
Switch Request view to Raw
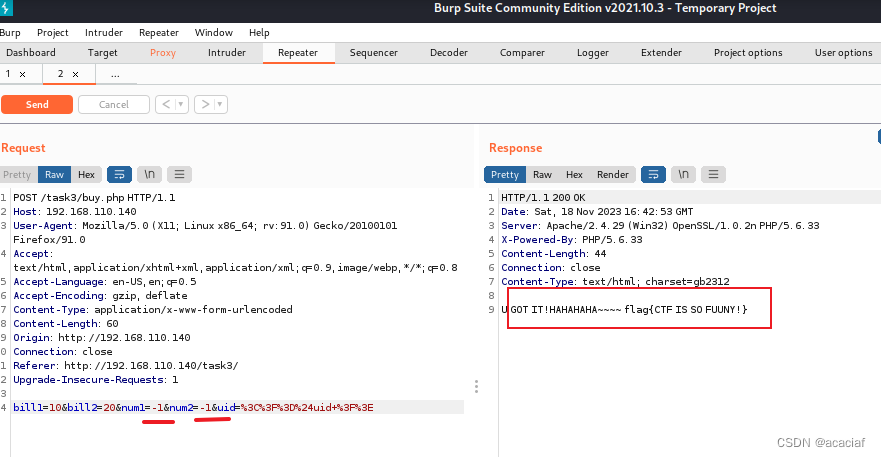[x=55, y=175]
